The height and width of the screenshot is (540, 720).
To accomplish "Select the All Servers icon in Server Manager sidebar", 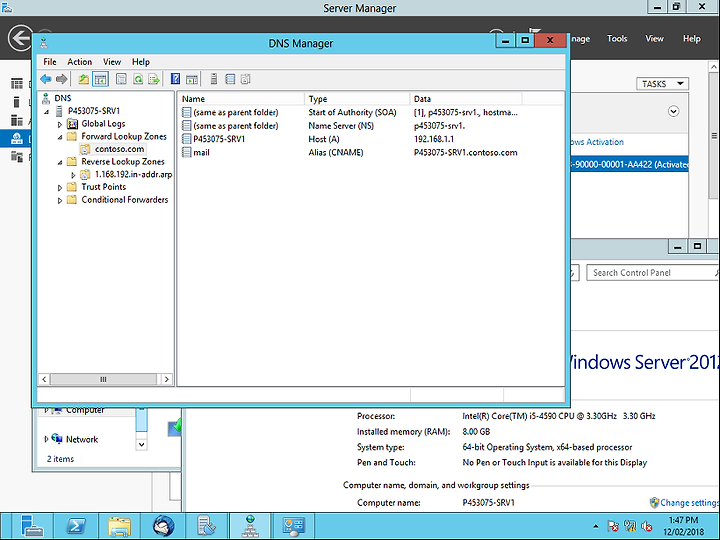I will tap(17, 120).
